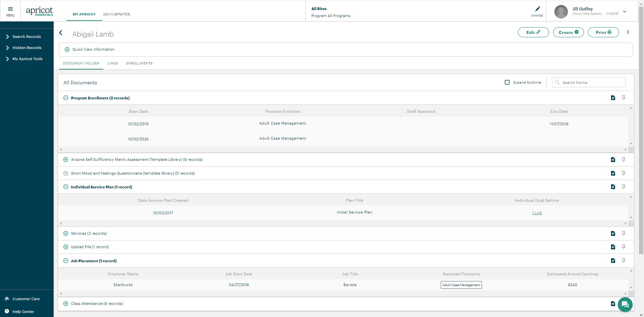Add new Job Placement record icon
This screenshot has width=644, height=317.
[613, 261]
